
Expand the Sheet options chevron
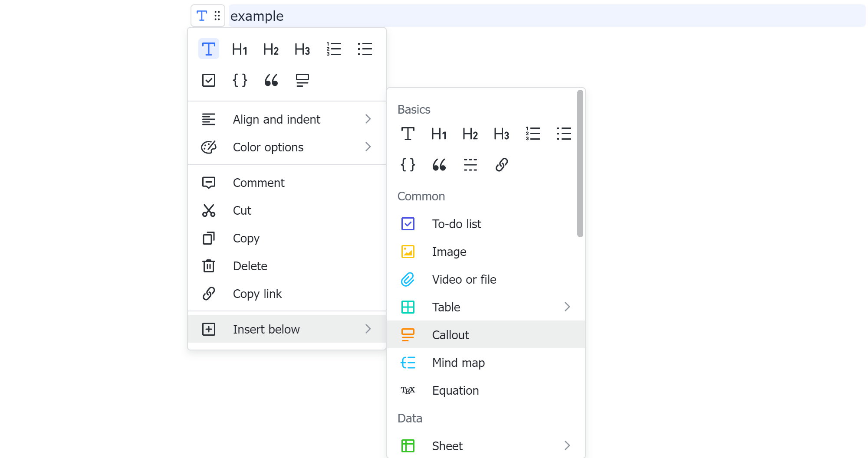pos(567,445)
